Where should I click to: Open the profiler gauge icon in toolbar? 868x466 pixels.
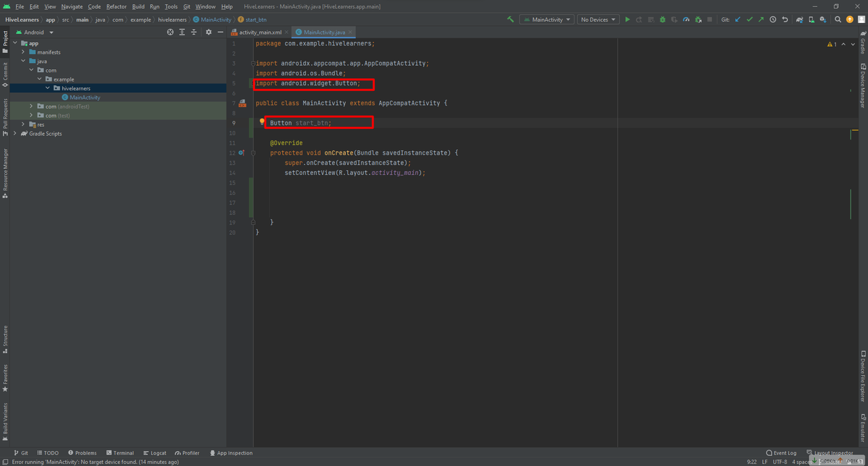point(686,20)
